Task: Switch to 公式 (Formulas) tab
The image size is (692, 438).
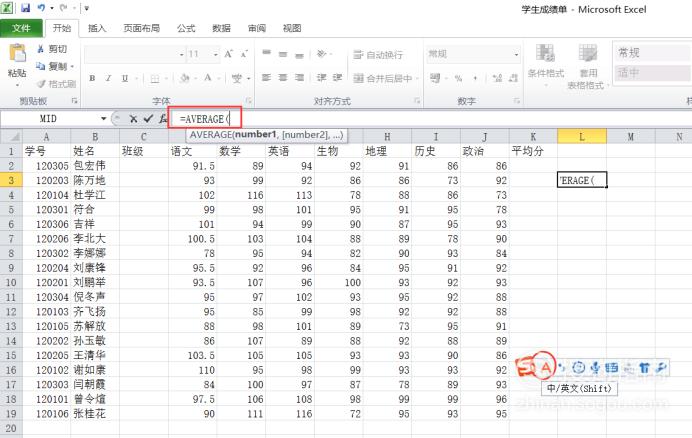Action: coord(186,28)
